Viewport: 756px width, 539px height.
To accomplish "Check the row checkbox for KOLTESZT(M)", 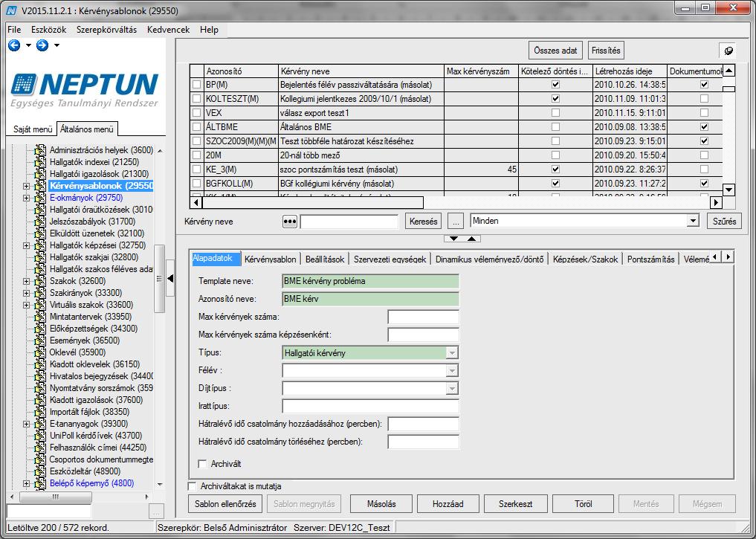I will point(196,99).
